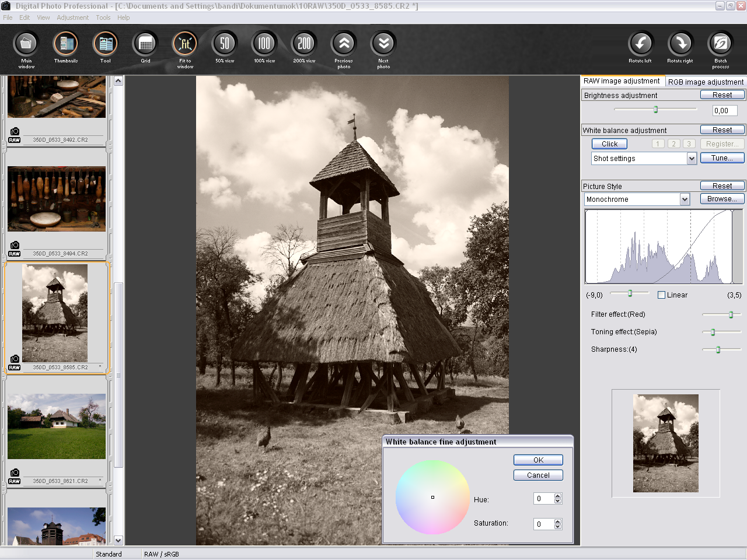The height and width of the screenshot is (560, 747).
Task: Click the Digital Photo Professional title bar icon
Action: tap(6, 6)
